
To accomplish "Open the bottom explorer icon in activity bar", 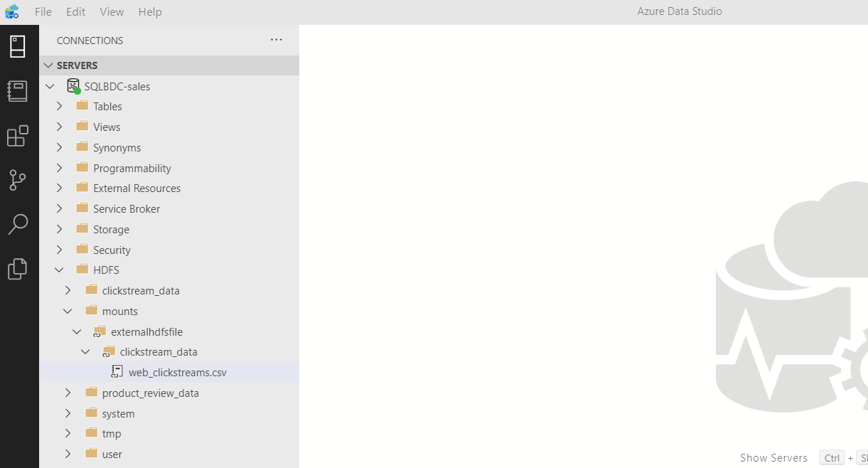I will pyautogui.click(x=19, y=269).
